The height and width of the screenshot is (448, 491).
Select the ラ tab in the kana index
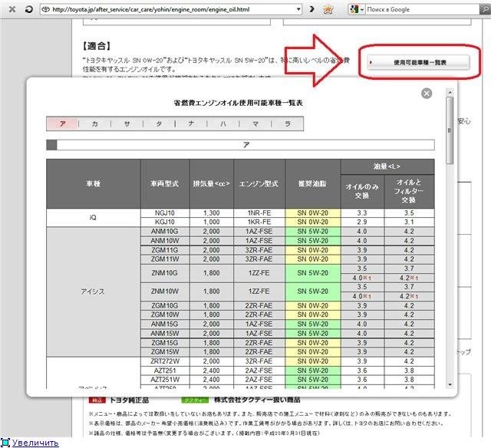(288, 124)
